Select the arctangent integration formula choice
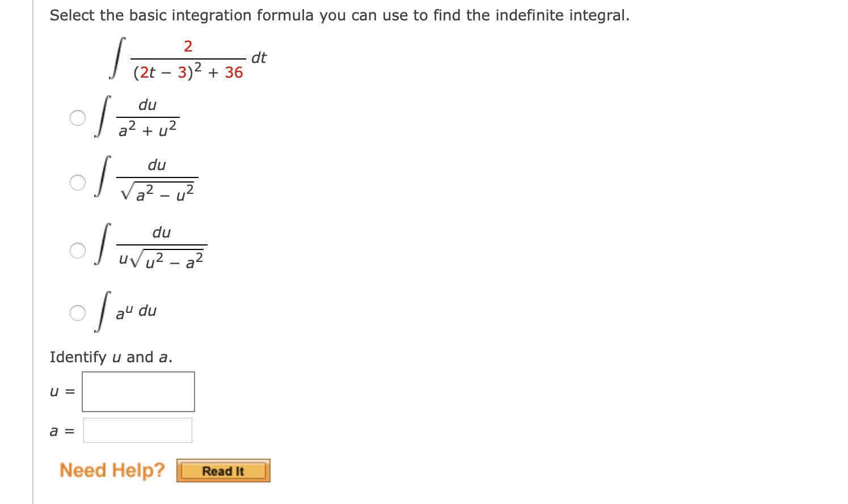Image resolution: width=848 pixels, height=504 pixels. click(x=77, y=117)
